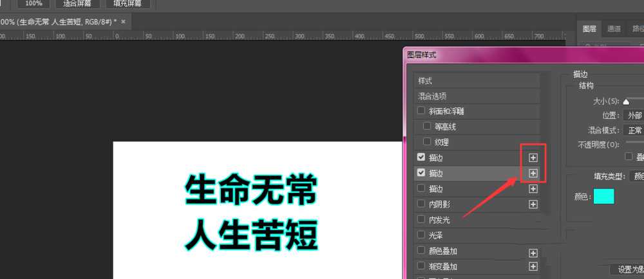Image resolution: width=644 pixels, height=279 pixels.
Task: Select the 样式 item at list top
Action: 425,81
